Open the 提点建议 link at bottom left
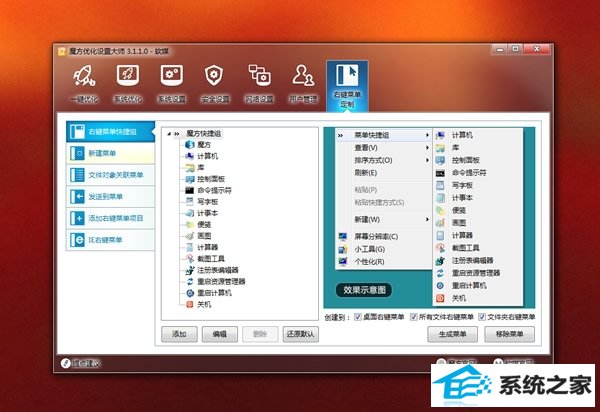Viewport: 600px width, 412px height. pos(80,363)
